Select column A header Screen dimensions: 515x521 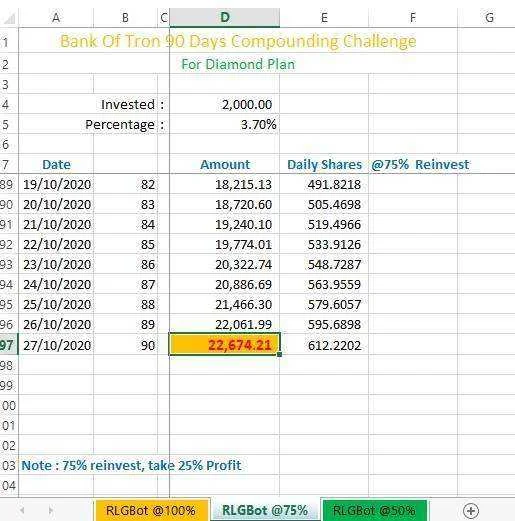[56, 18]
